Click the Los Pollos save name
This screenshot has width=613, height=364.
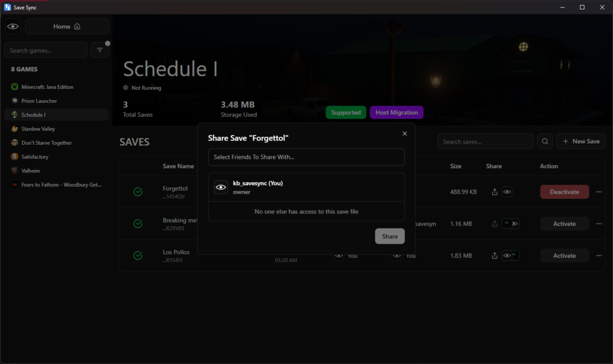(176, 252)
